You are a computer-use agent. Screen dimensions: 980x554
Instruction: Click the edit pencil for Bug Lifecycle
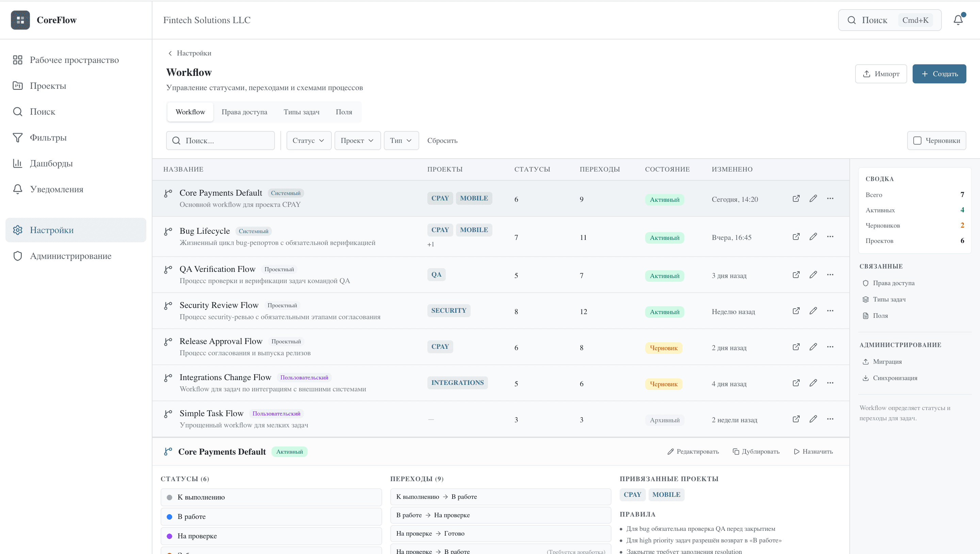pos(814,236)
